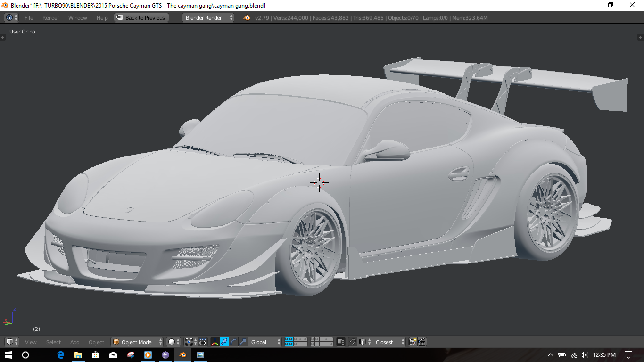Screen dimensions: 644x362
Task: Open File Explorer from the Windows taskbar
Action: click(78, 355)
